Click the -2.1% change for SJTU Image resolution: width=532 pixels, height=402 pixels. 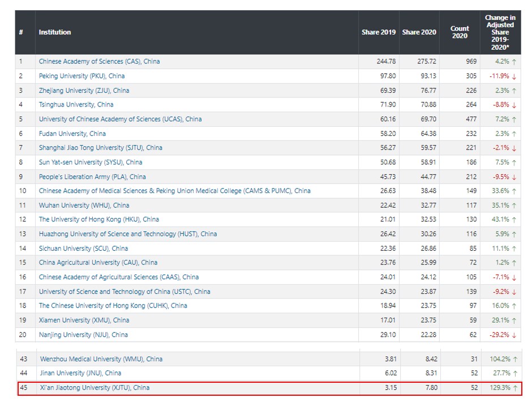pos(501,148)
